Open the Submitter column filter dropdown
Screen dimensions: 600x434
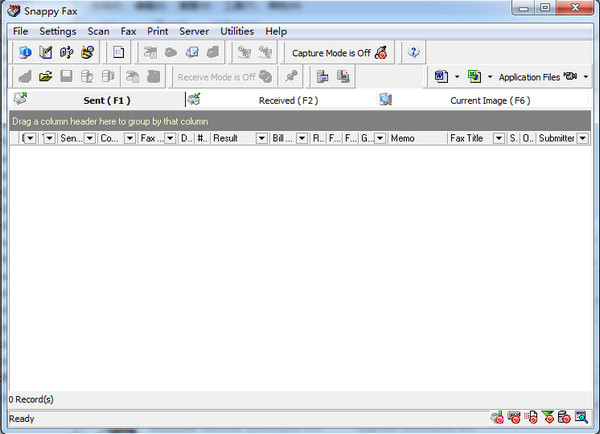(x=583, y=138)
